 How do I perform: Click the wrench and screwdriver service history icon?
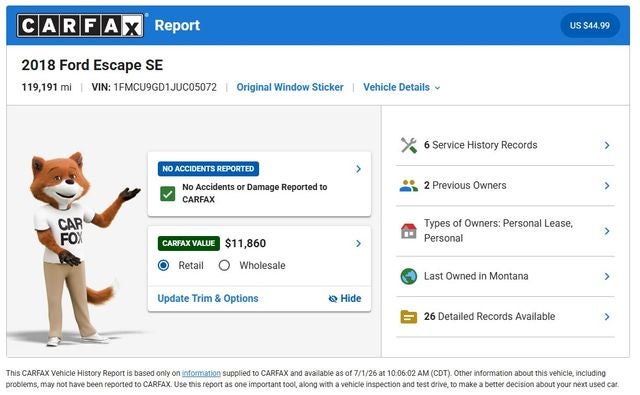(409, 145)
